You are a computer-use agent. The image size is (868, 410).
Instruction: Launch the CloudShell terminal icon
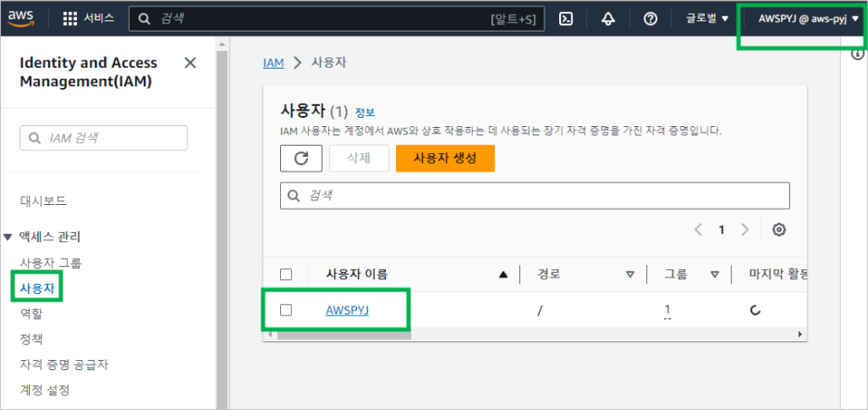566,19
